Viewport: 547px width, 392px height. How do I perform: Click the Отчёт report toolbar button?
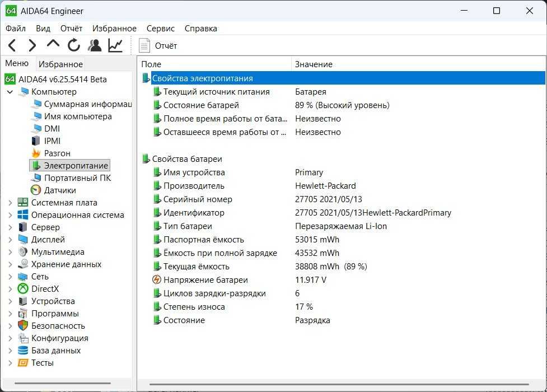[158, 46]
